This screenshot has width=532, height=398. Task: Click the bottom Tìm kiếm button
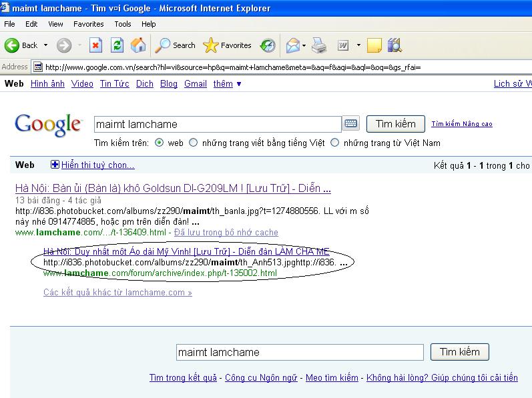coord(460,352)
